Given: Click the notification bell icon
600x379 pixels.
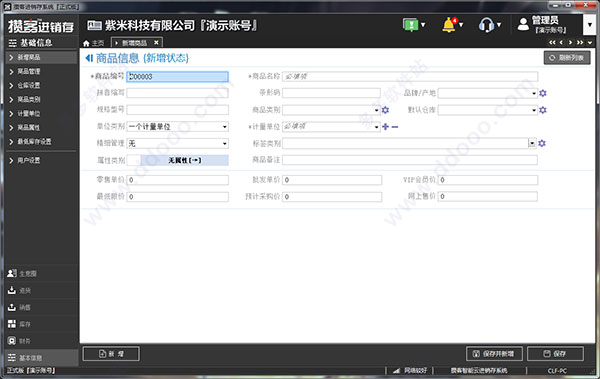Looking at the screenshot, I should tap(449, 25).
